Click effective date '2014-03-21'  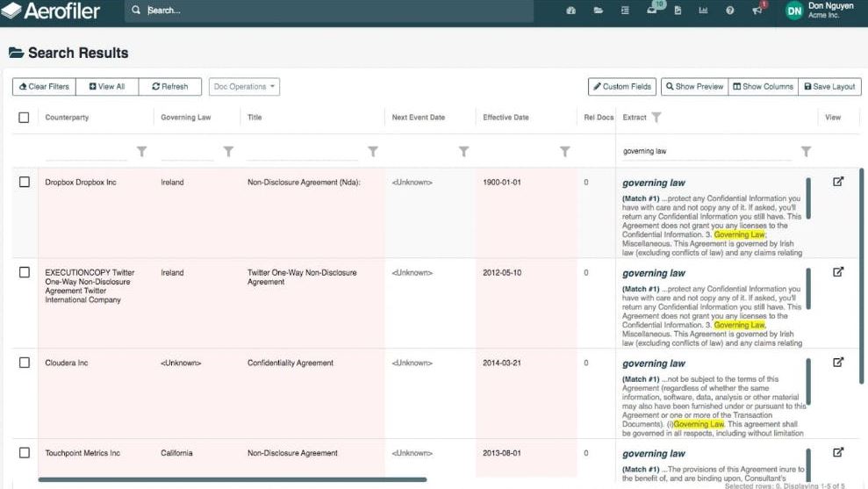[502, 363]
